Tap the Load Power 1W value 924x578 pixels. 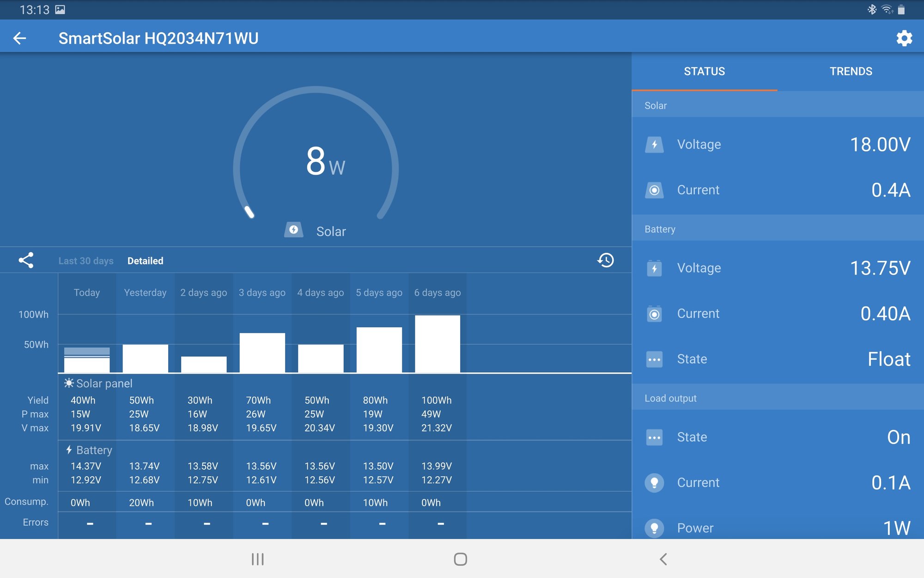(897, 528)
